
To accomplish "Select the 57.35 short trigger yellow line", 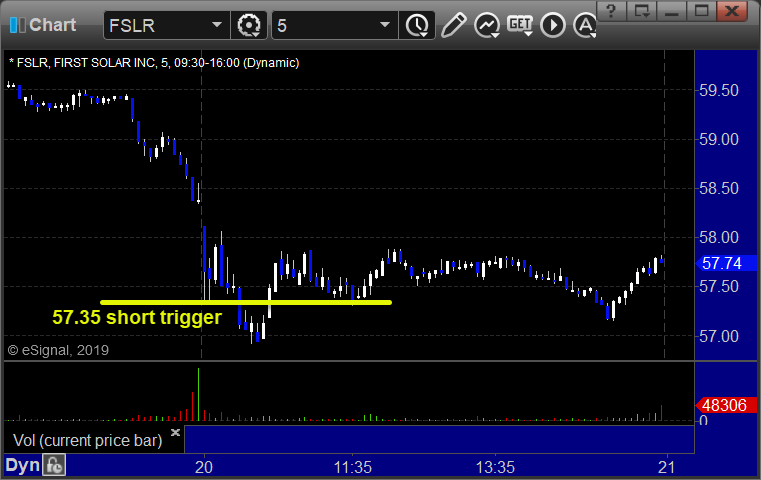I will tap(246, 302).
